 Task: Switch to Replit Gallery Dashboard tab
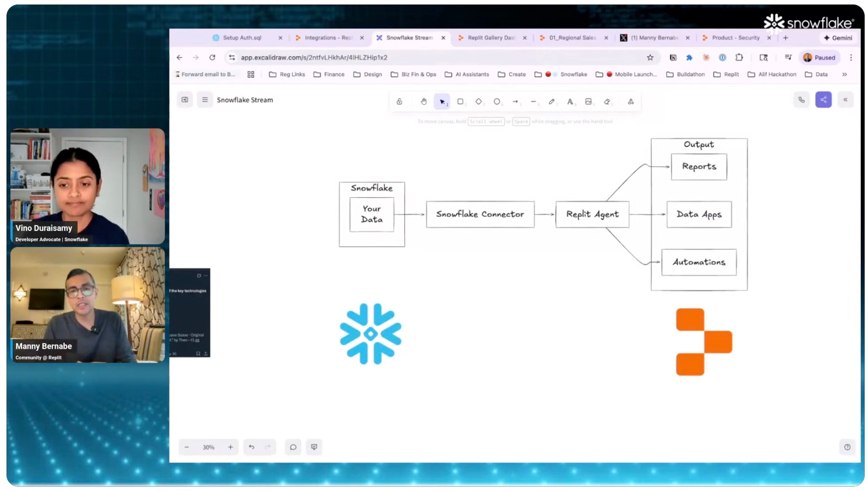click(491, 38)
